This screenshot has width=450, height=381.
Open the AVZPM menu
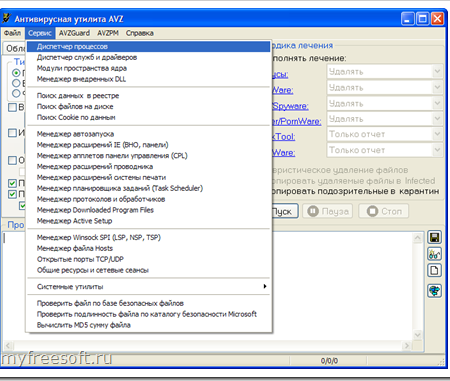(108, 33)
